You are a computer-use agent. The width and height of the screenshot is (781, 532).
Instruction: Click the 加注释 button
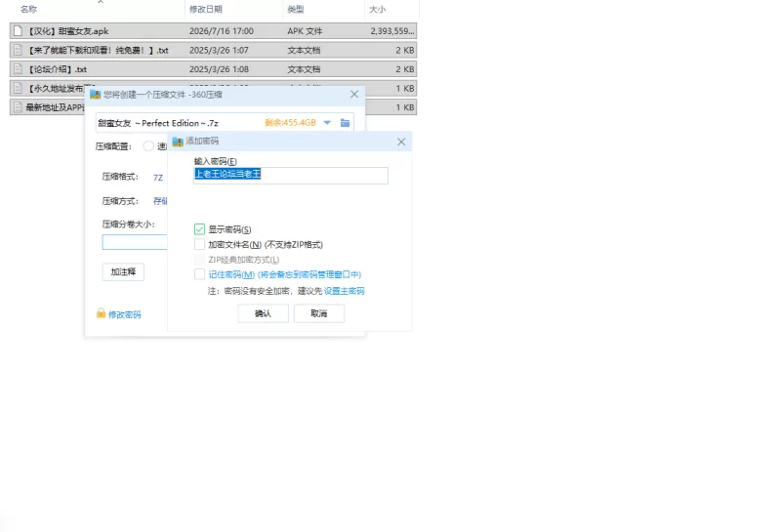click(123, 272)
